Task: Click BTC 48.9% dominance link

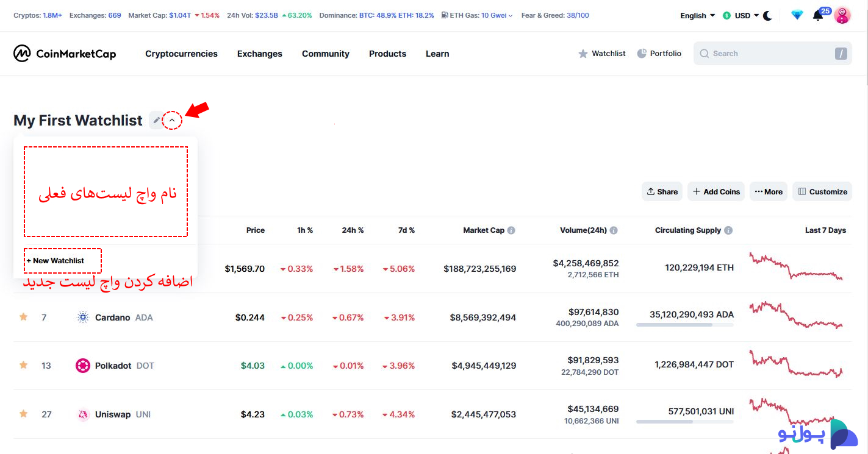Action: pos(377,15)
